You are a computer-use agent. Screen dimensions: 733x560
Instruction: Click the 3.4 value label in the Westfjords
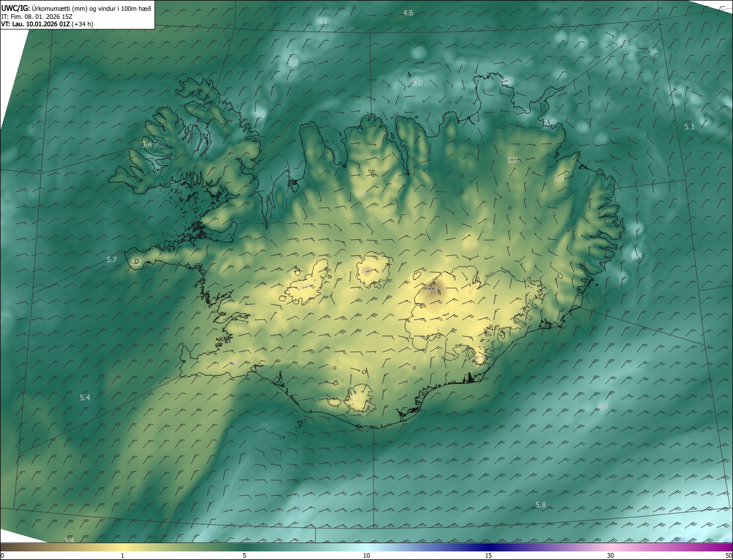click(x=147, y=144)
